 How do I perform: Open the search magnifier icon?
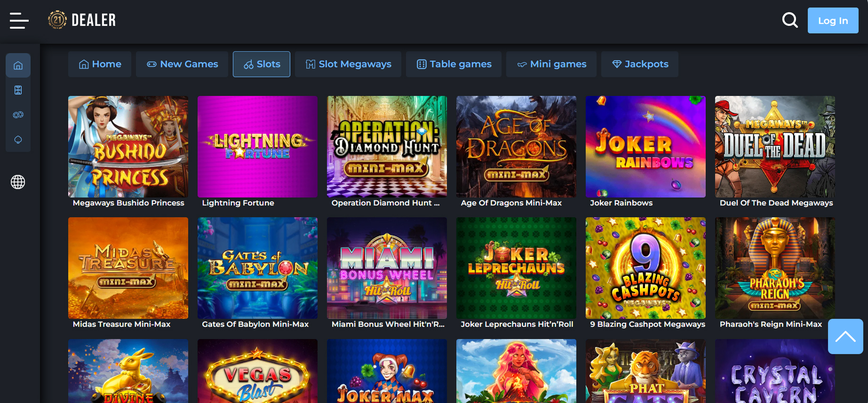tap(789, 20)
